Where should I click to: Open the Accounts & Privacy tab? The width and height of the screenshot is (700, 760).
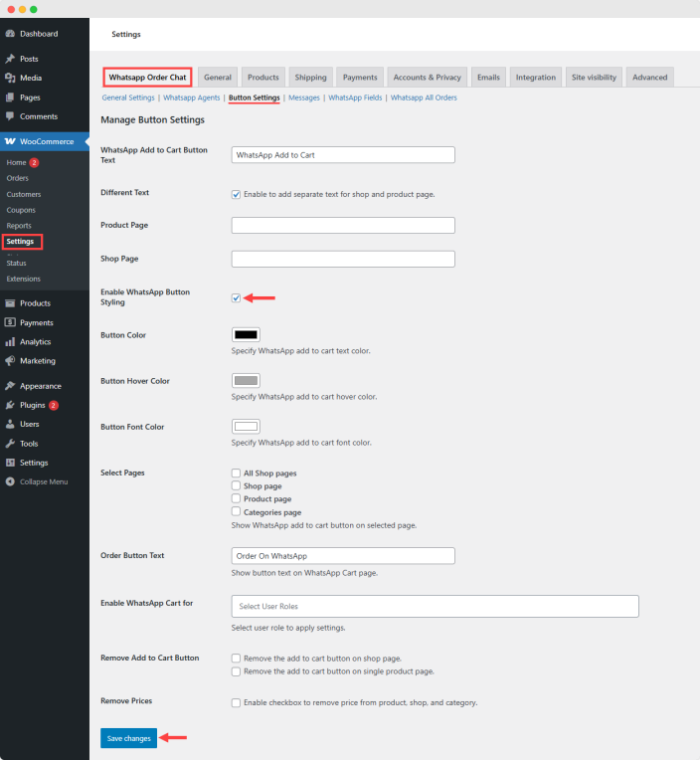point(427,77)
